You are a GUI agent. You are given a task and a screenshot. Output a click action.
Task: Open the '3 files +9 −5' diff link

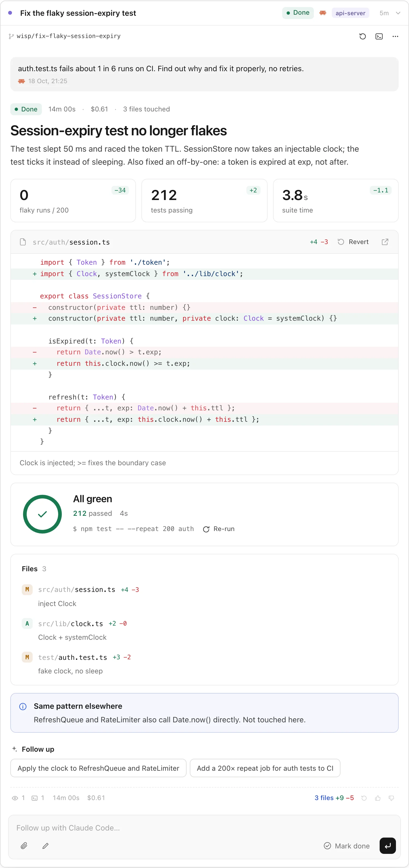pyautogui.click(x=334, y=798)
